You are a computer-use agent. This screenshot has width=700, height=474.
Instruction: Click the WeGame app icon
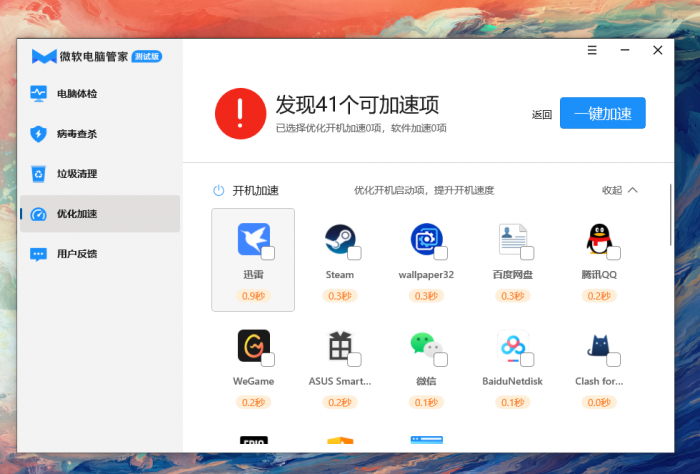coord(254,346)
